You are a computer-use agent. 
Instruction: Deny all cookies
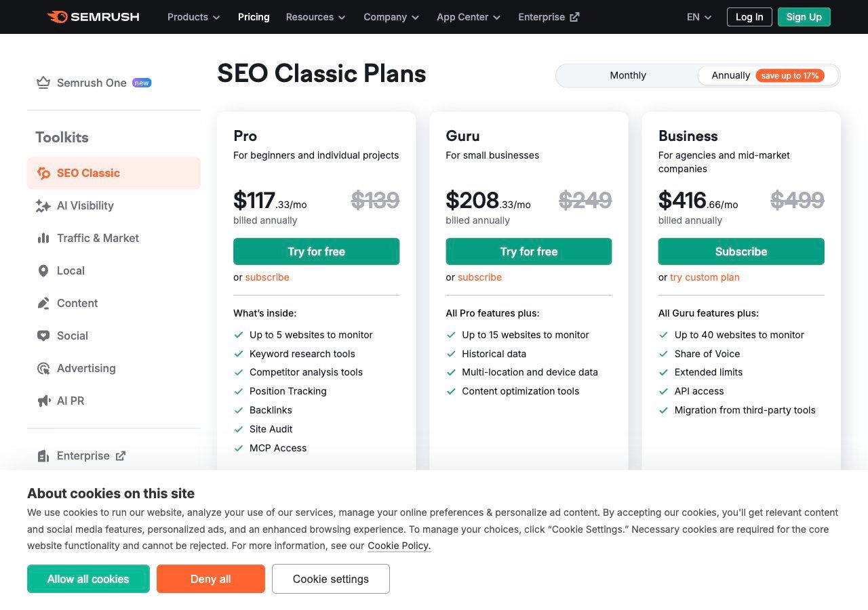tap(210, 579)
